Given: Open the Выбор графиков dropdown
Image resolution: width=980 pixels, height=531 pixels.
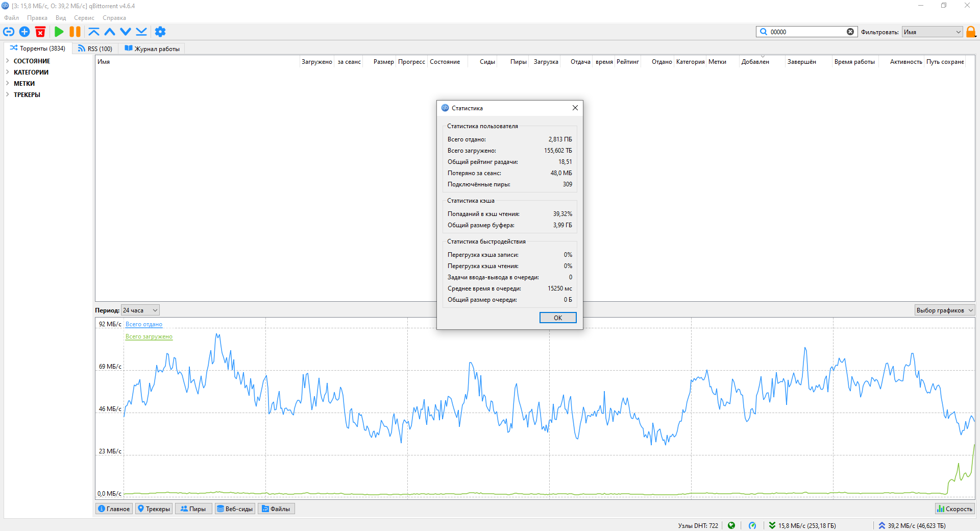Looking at the screenshot, I should (x=944, y=310).
